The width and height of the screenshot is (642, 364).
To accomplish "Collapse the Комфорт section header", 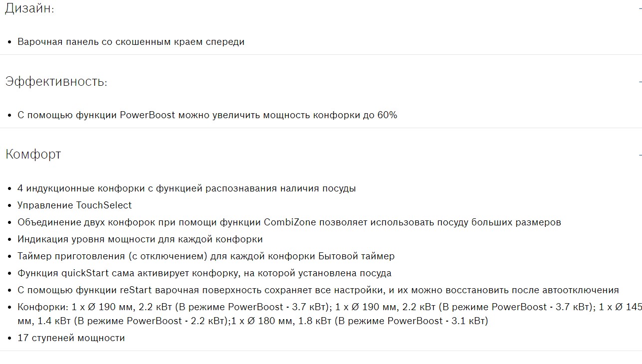I will click(33, 155).
